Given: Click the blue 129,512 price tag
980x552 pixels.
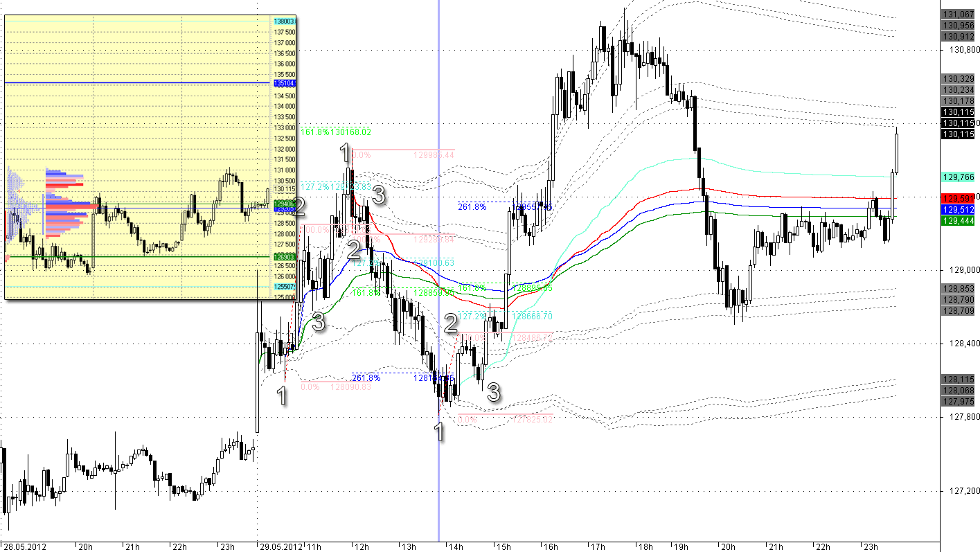Looking at the screenshot, I should 959,209.
